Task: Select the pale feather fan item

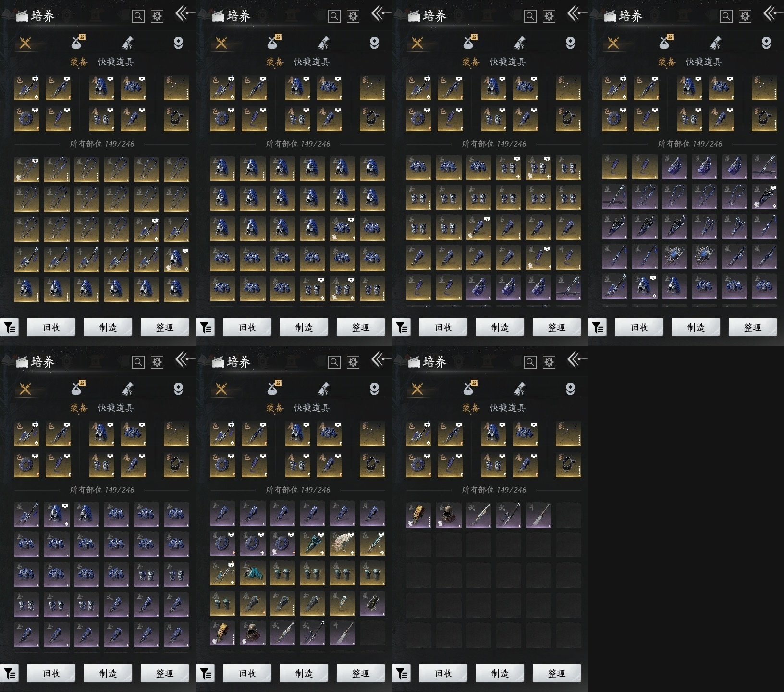Action: pos(342,543)
